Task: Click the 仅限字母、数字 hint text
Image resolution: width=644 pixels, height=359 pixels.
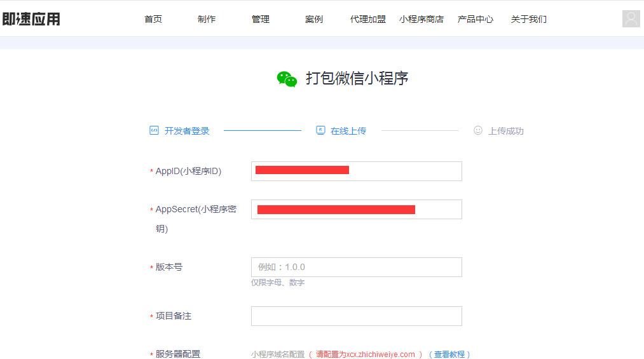Action: (x=278, y=283)
